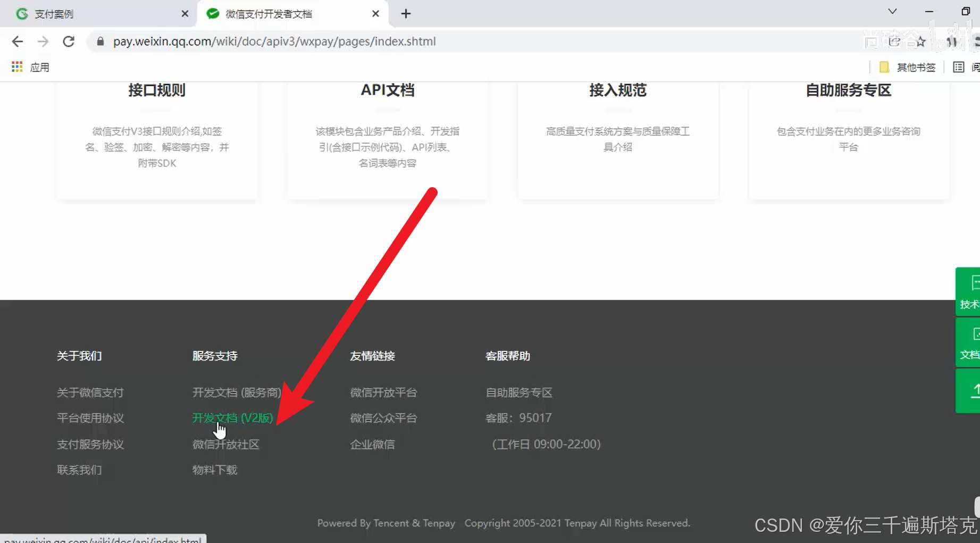View site security lock info

[100, 41]
